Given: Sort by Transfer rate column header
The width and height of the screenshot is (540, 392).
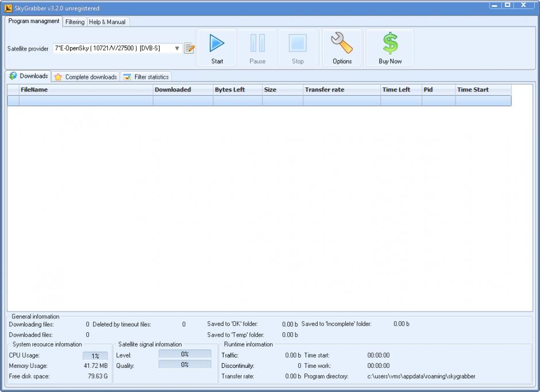Looking at the screenshot, I should tap(342, 90).
